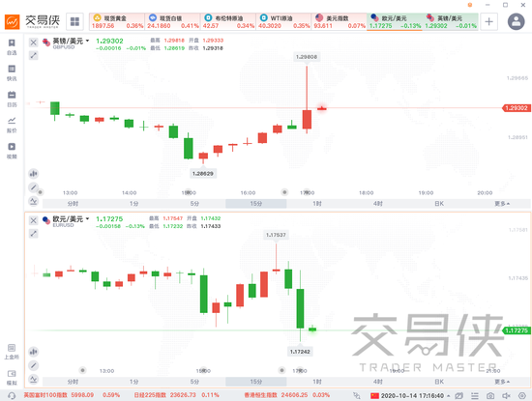The image size is (532, 401).
Task: Open the grid layout icon beside the logo
Action: (74, 21)
